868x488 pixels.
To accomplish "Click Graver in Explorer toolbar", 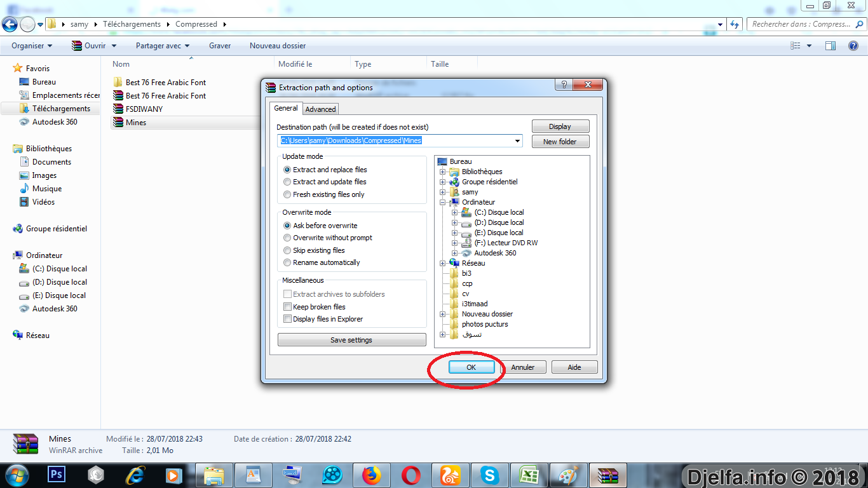I will tap(220, 46).
